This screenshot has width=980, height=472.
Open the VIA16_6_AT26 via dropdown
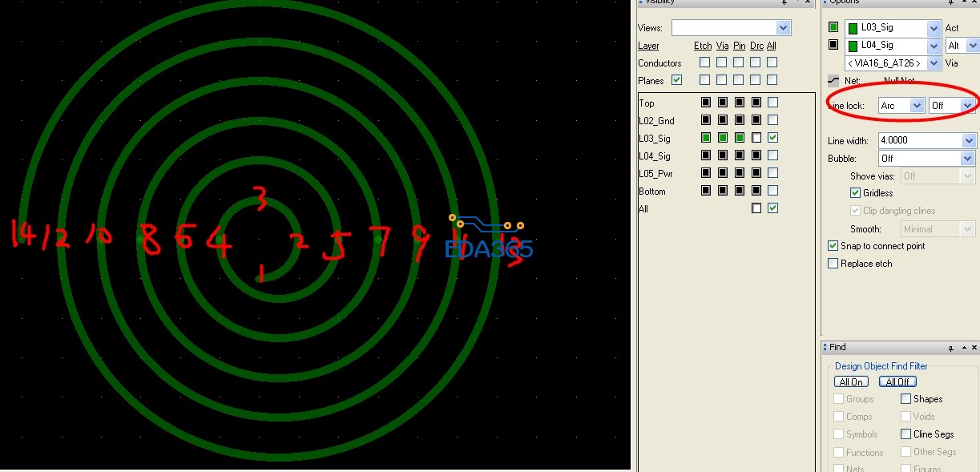pyautogui.click(x=933, y=63)
